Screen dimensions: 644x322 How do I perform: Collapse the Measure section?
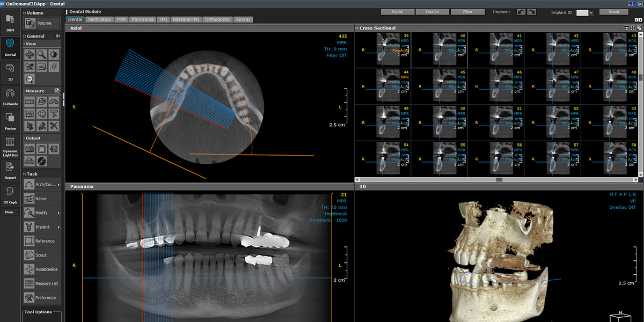[24, 90]
